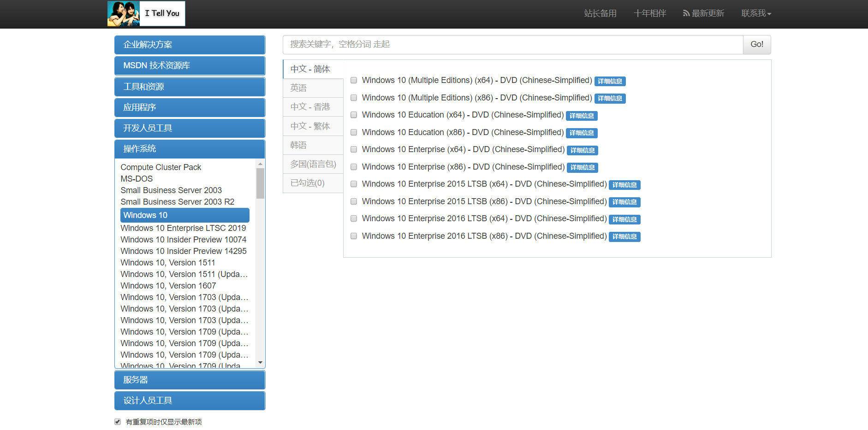This screenshot has height=430, width=868.
Task: Switch to the 中文 - 繁体 tab
Action: click(313, 126)
